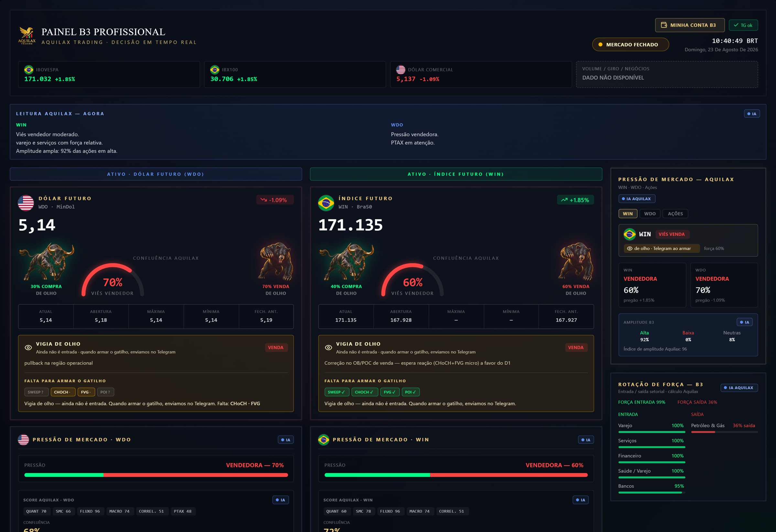Click the US flag beside Dólar Futuro title

(x=26, y=203)
